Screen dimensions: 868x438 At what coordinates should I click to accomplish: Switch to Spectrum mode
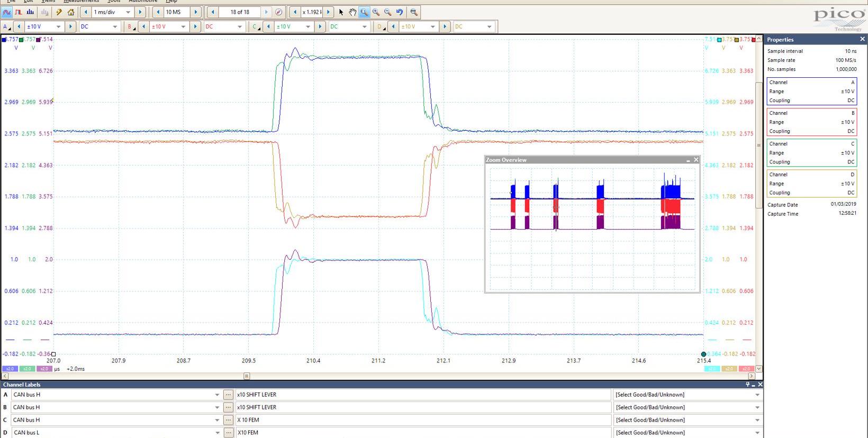(30, 12)
